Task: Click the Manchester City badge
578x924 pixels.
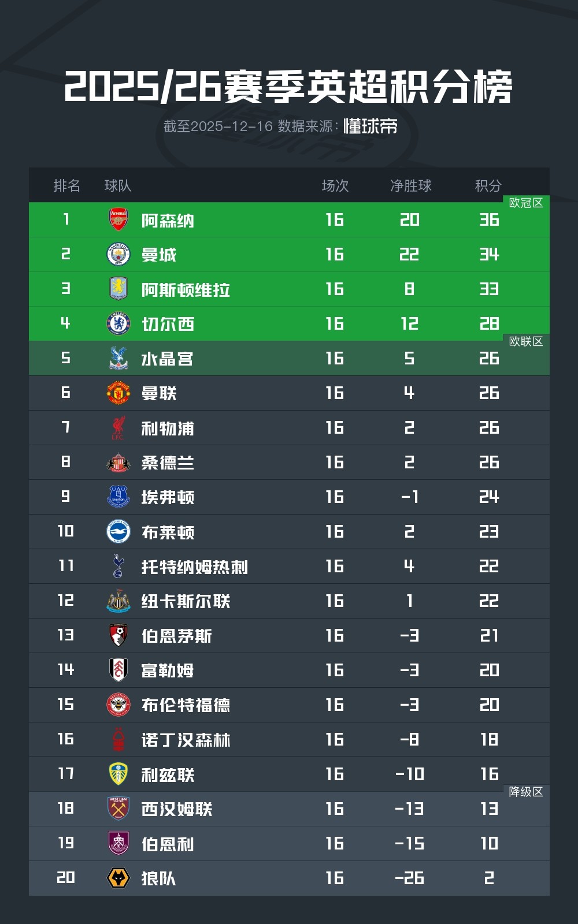Action: pyautogui.click(x=118, y=254)
